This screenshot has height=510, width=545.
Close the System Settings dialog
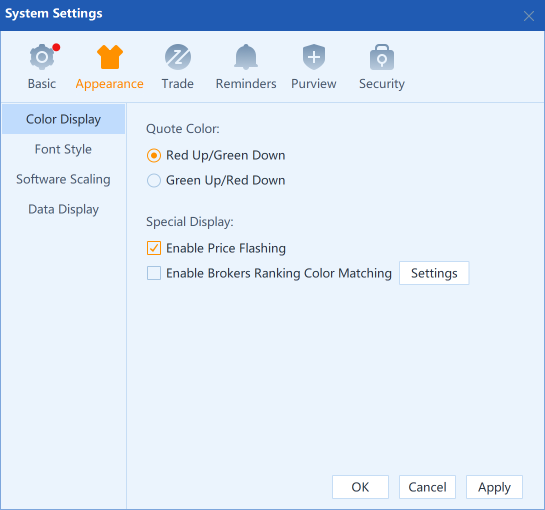click(529, 16)
